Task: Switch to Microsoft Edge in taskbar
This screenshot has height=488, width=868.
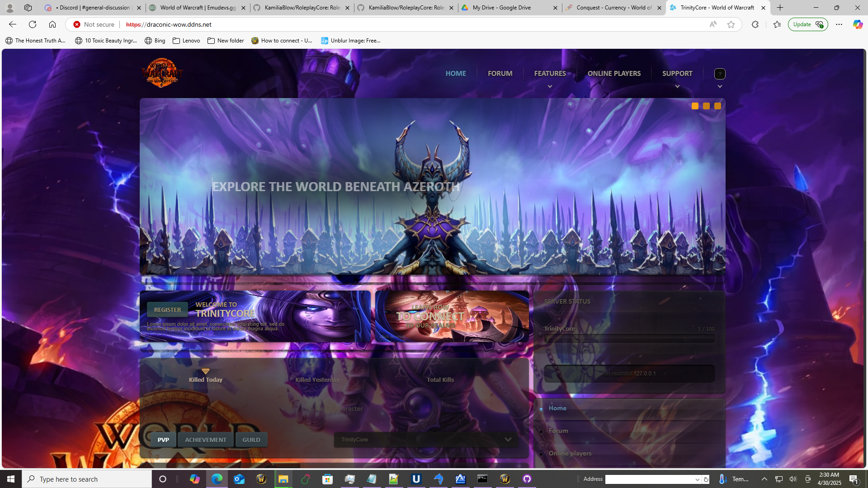Action: click(217, 479)
